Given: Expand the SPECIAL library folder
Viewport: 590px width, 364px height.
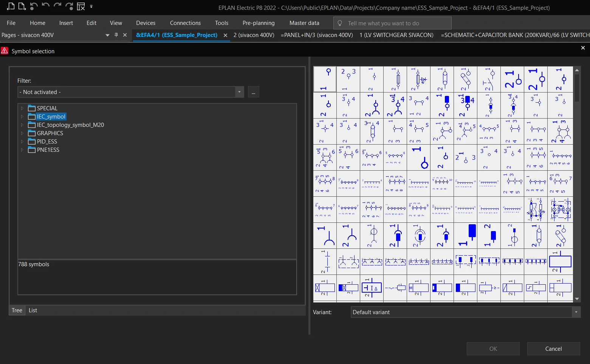Looking at the screenshot, I should pyautogui.click(x=22, y=108).
